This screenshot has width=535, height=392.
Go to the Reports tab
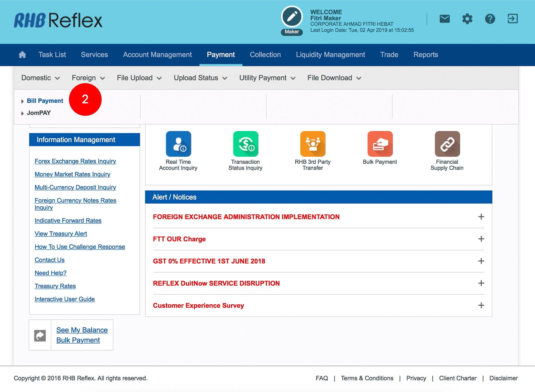[425, 55]
